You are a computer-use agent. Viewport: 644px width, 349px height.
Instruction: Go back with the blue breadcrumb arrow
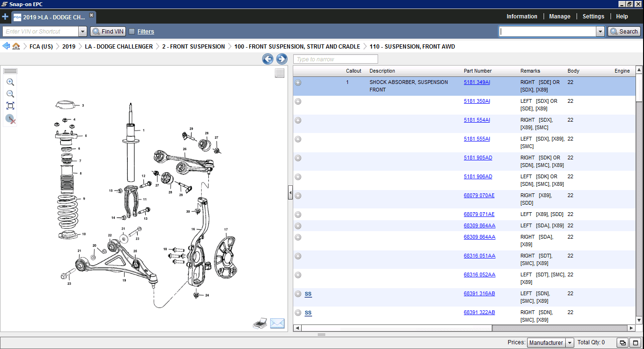coord(6,46)
